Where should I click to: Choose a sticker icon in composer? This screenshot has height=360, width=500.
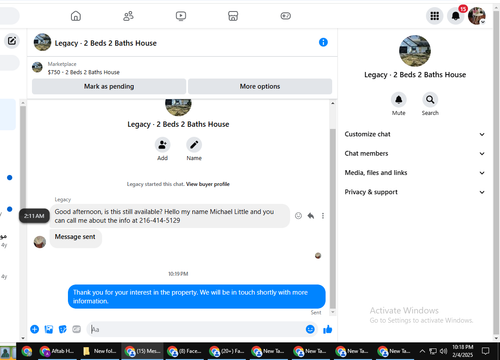tap(63, 329)
